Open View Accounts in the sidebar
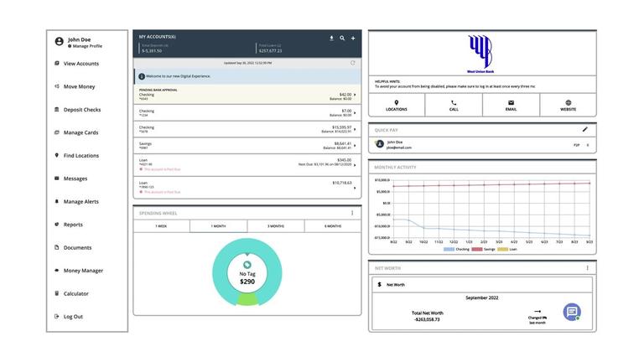644x362 pixels. [80, 64]
